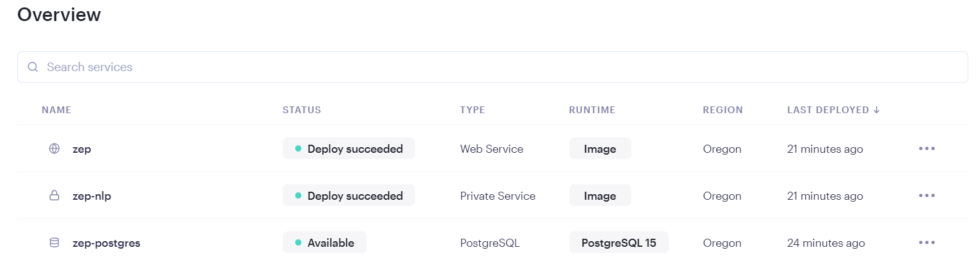Click the Search services input field

coord(494,67)
